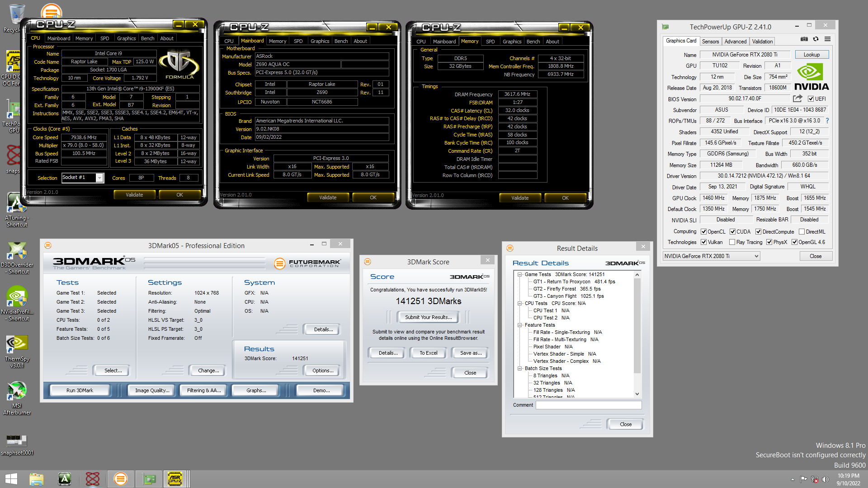Click the GPU-Z title bar app icon
The image size is (868, 488).
pyautogui.click(x=665, y=27)
